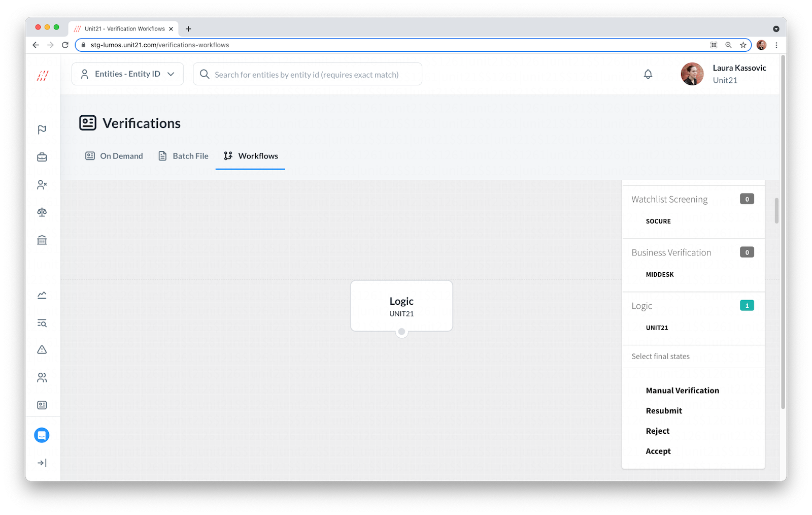Viewport: 812px width, 515px height.
Task: Open the ID card icon in the sidebar
Action: 42,405
